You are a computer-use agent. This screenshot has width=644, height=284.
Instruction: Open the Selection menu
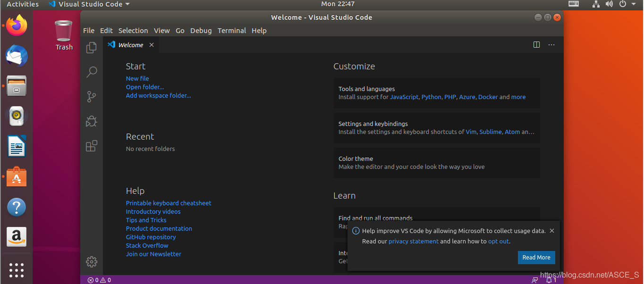click(133, 30)
